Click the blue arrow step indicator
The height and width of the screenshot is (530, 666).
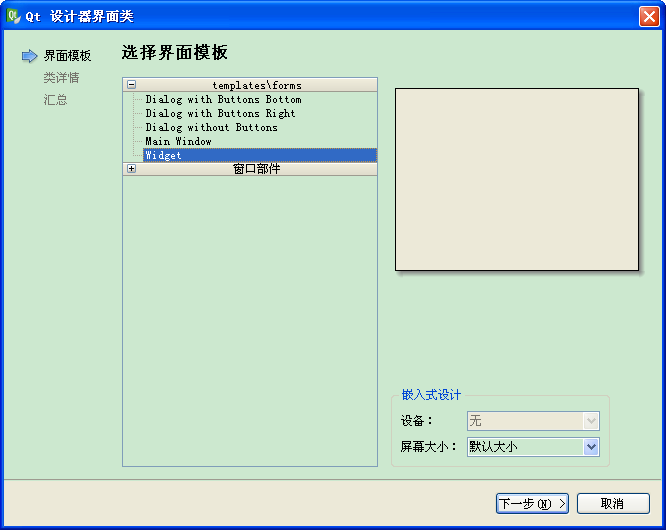click(x=29, y=56)
